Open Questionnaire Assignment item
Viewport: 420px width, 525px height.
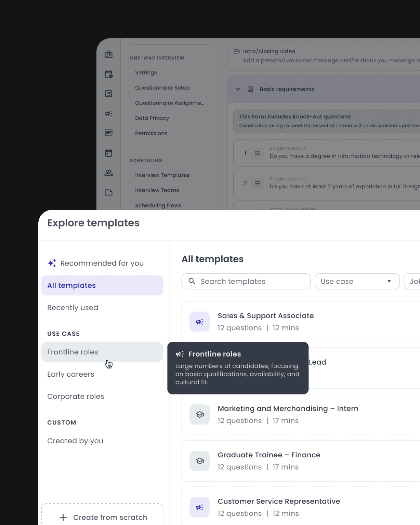pyautogui.click(x=170, y=103)
